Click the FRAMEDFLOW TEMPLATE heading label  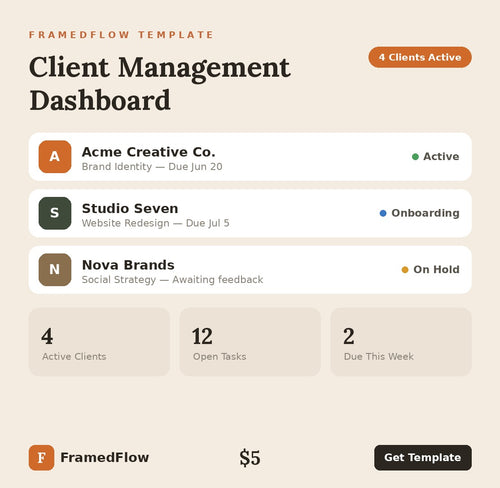click(x=121, y=35)
